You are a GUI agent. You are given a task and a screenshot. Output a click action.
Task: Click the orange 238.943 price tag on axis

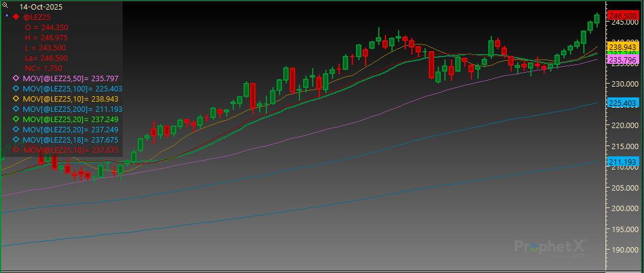coord(623,46)
